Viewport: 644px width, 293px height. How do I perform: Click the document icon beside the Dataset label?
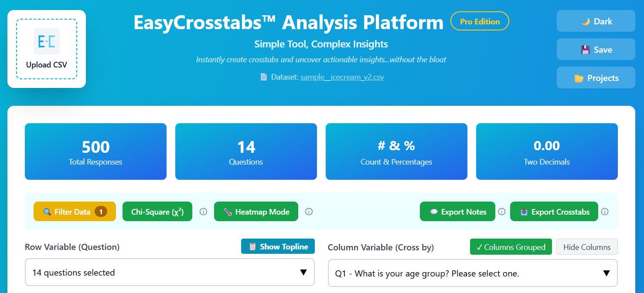pyautogui.click(x=263, y=77)
